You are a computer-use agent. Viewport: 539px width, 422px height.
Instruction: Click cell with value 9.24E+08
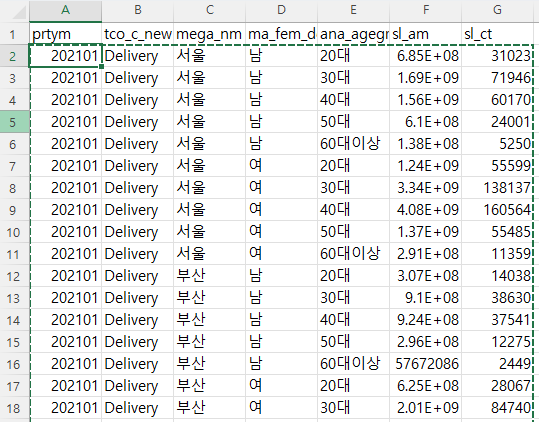pyautogui.click(x=426, y=320)
